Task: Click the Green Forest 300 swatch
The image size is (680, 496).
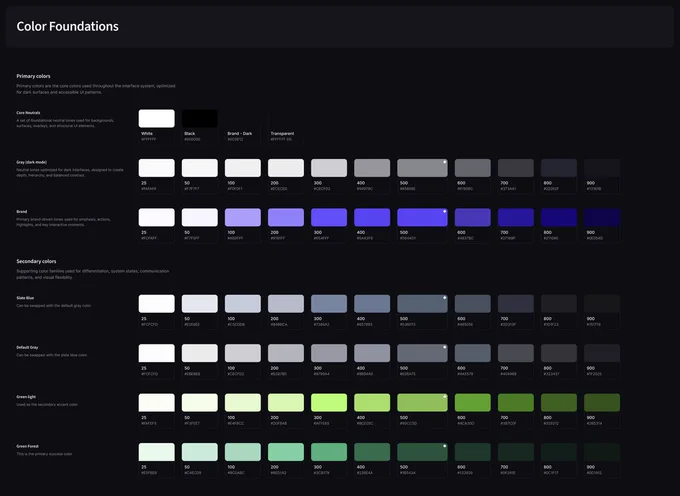Action: tap(329, 452)
